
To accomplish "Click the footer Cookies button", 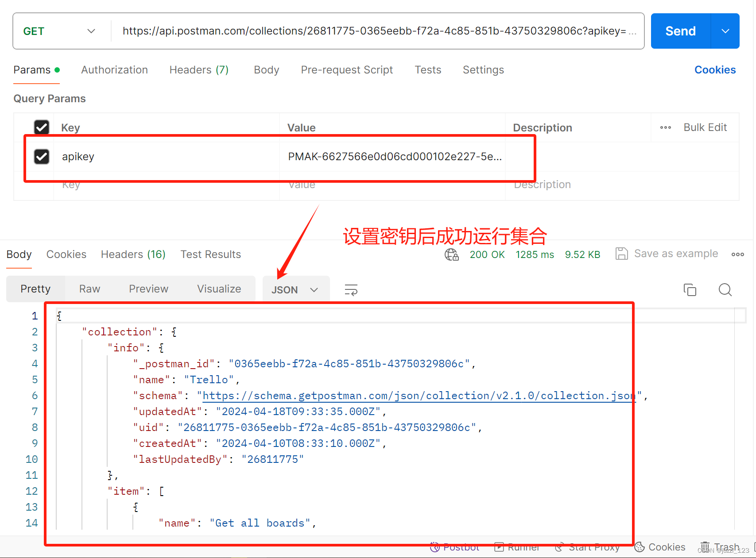I will (x=660, y=547).
